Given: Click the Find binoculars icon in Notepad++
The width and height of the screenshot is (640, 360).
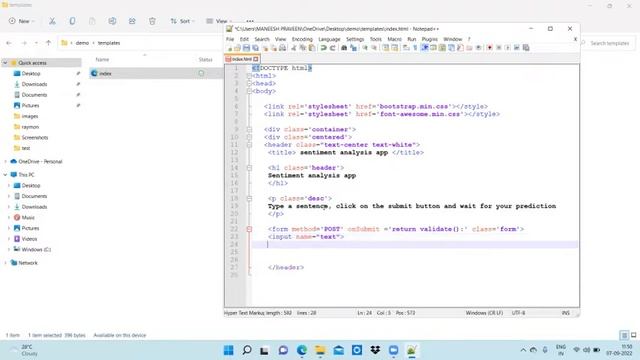Looking at the screenshot, I should (344, 48).
